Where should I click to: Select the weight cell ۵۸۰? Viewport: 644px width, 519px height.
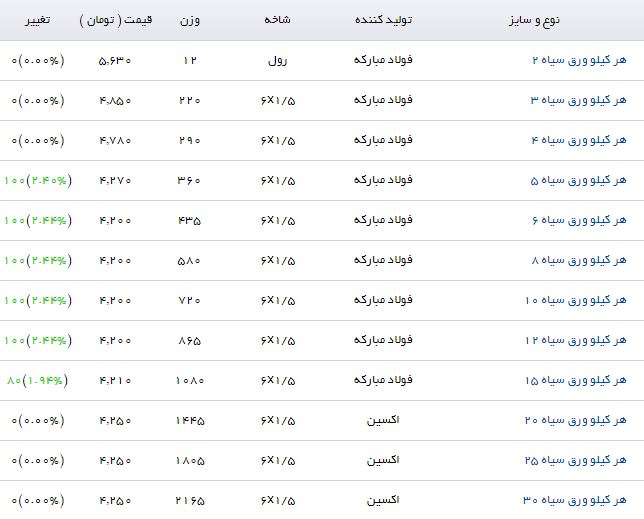pyautogui.click(x=189, y=261)
